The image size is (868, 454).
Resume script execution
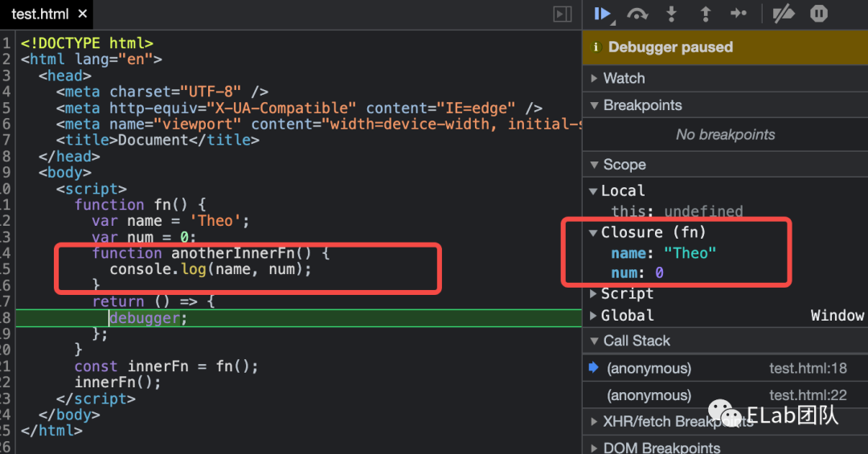604,14
